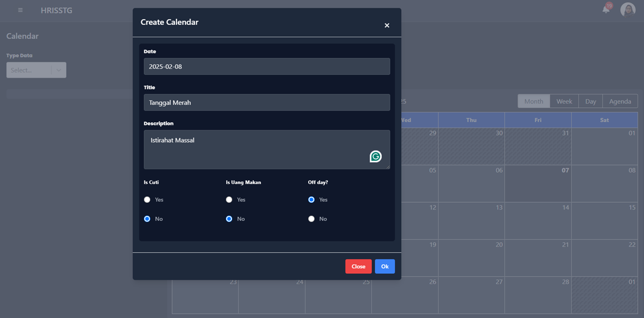
Task: Select calendar day 27
Action: tap(471, 295)
